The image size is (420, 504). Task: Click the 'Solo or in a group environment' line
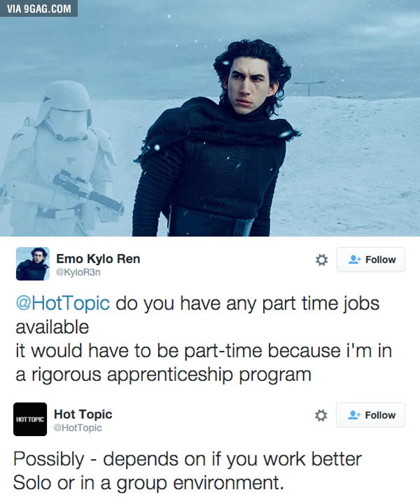(x=148, y=483)
